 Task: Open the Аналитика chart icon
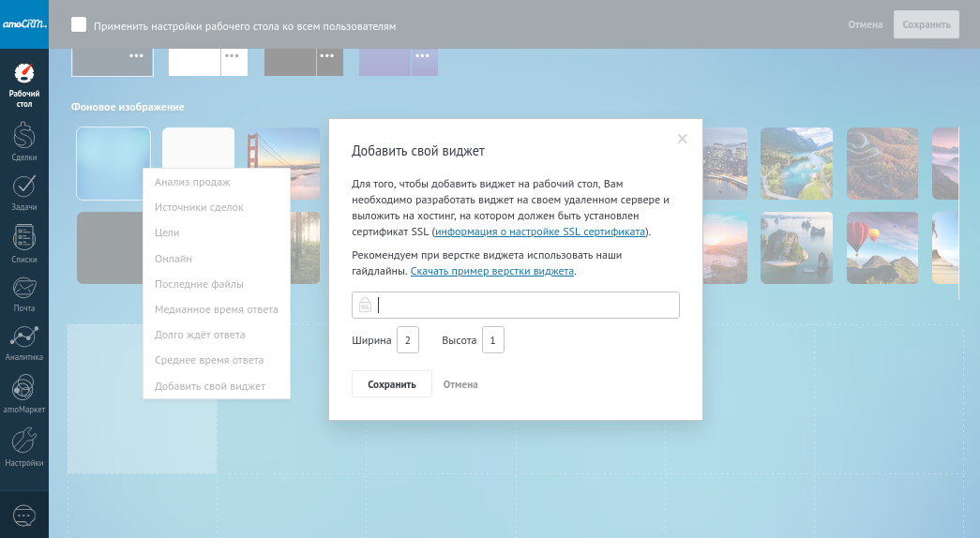(24, 341)
